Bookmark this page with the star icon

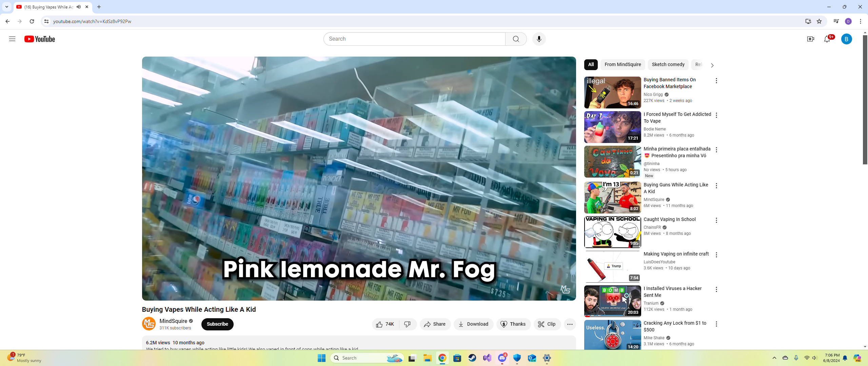[819, 21]
